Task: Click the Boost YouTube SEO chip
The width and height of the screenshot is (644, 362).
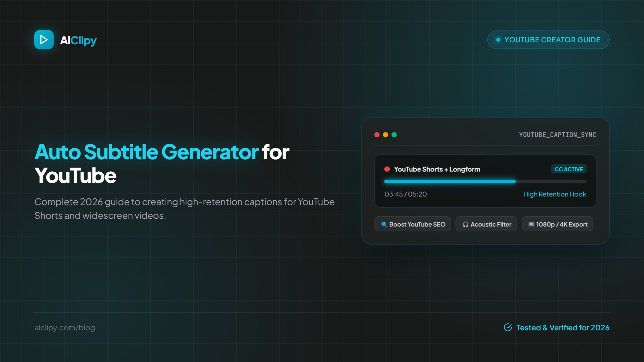Action: point(413,224)
